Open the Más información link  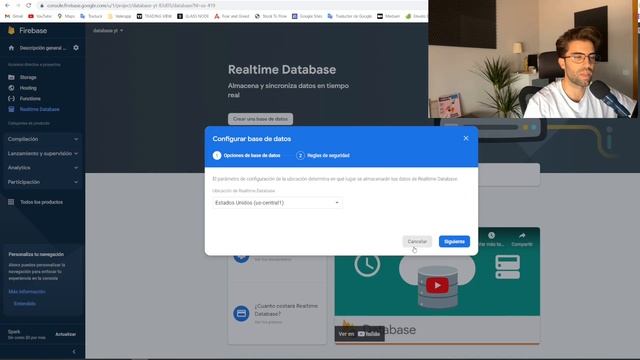[x=27, y=292]
